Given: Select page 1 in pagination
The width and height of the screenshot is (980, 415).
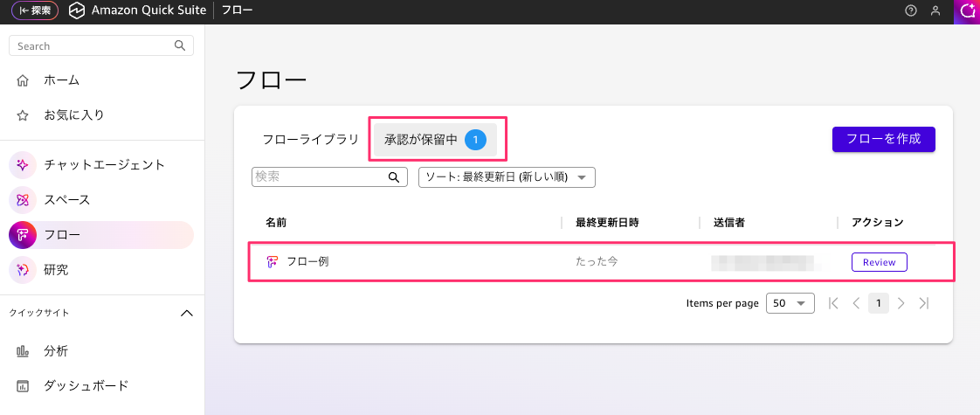Looking at the screenshot, I should click(x=878, y=303).
